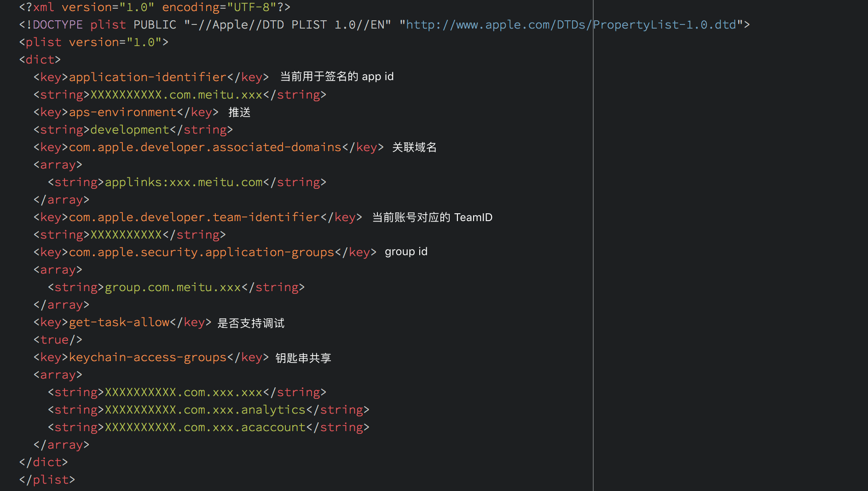Click the aps-environment key name
The width and height of the screenshot is (868, 491).
pos(122,112)
